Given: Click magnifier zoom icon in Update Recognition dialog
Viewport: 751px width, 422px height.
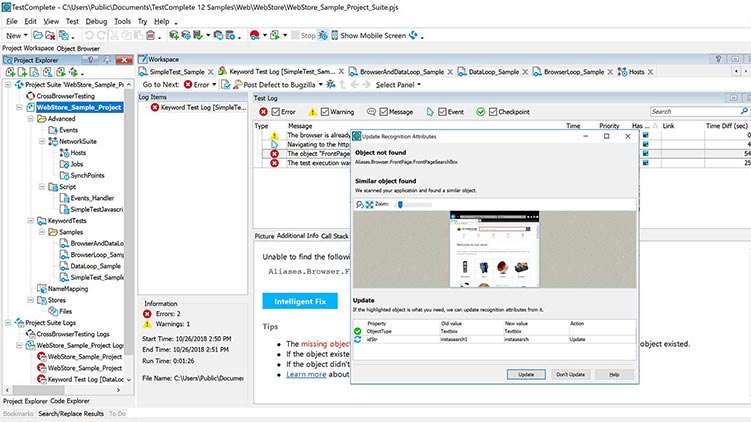Looking at the screenshot, I should click(x=360, y=205).
